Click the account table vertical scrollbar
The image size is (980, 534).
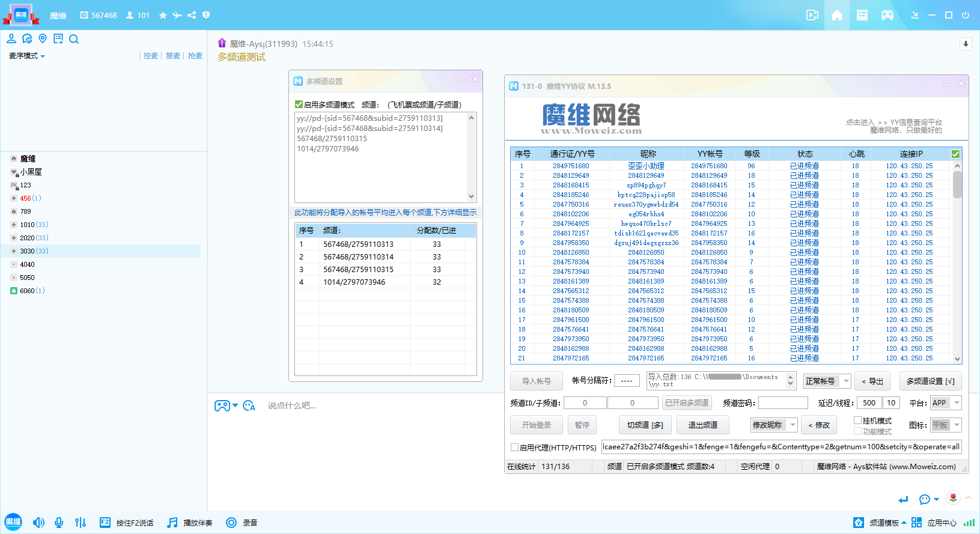pyautogui.click(x=957, y=262)
